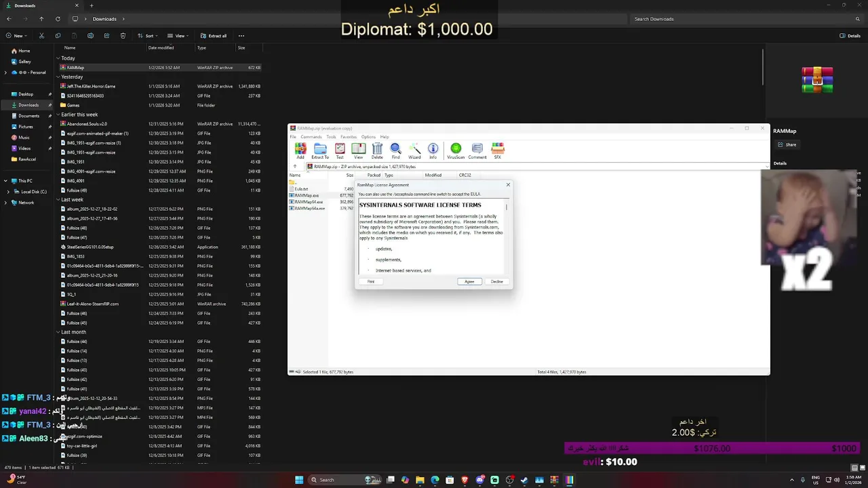Select RawAccel folder in navigation pane
This screenshot has height=488, width=868.
point(26,159)
